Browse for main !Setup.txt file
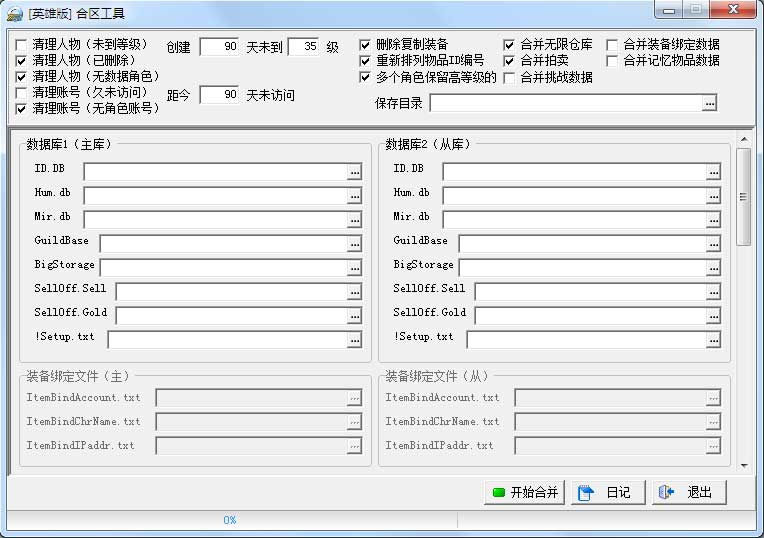Viewport: 764px width, 538px height. click(354, 340)
